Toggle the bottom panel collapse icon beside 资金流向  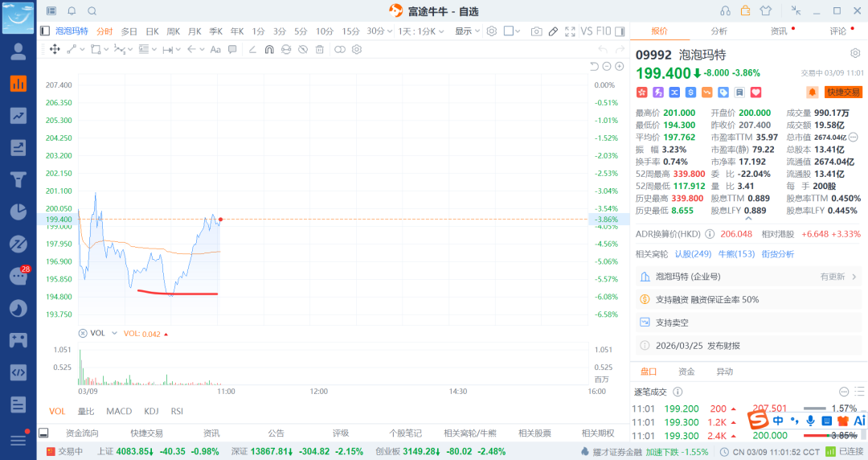tap(43, 433)
